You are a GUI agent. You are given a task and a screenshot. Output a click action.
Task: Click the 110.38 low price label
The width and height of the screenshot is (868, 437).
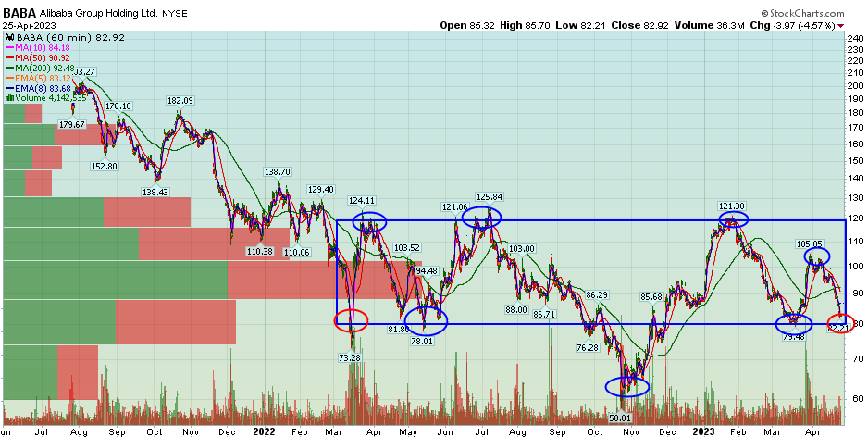click(x=260, y=251)
